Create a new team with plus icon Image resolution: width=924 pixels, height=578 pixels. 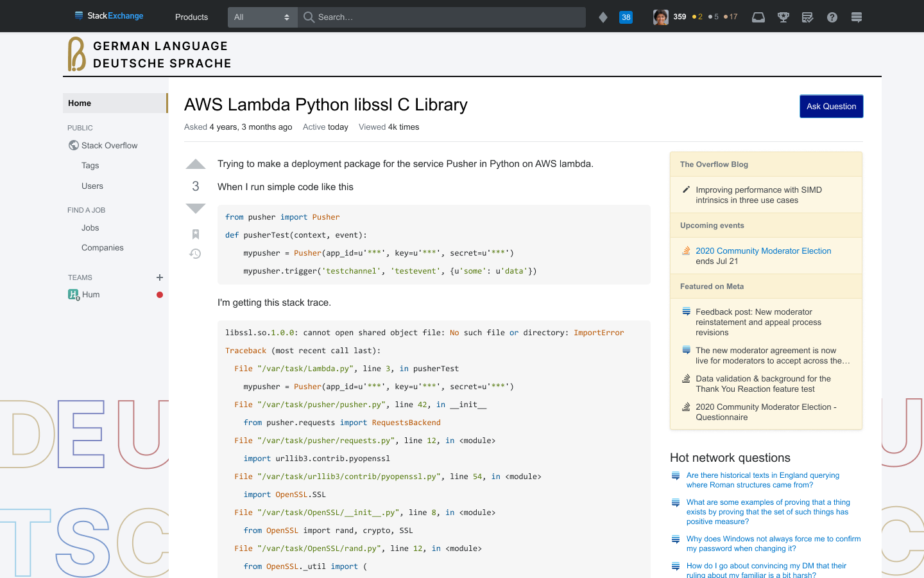(x=160, y=277)
